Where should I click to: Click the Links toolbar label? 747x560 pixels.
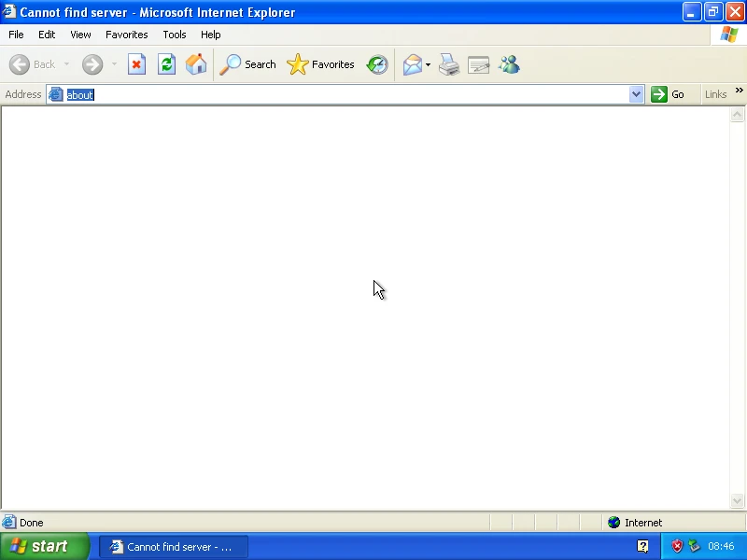pyautogui.click(x=715, y=94)
